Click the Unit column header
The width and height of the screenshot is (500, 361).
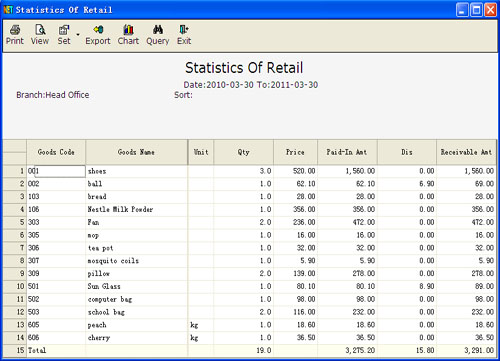[201, 152]
